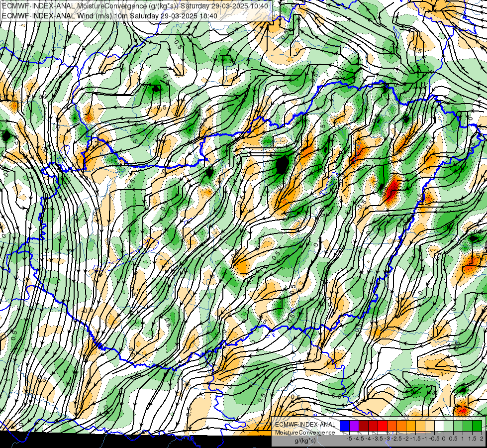Click the '-4.5' legend tick label

pyautogui.click(x=359, y=439)
